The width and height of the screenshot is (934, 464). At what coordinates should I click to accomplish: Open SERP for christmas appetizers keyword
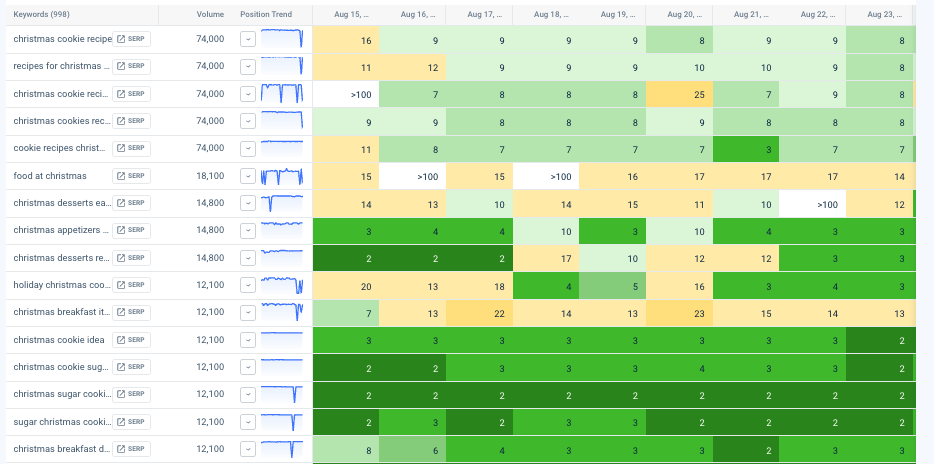pos(131,230)
